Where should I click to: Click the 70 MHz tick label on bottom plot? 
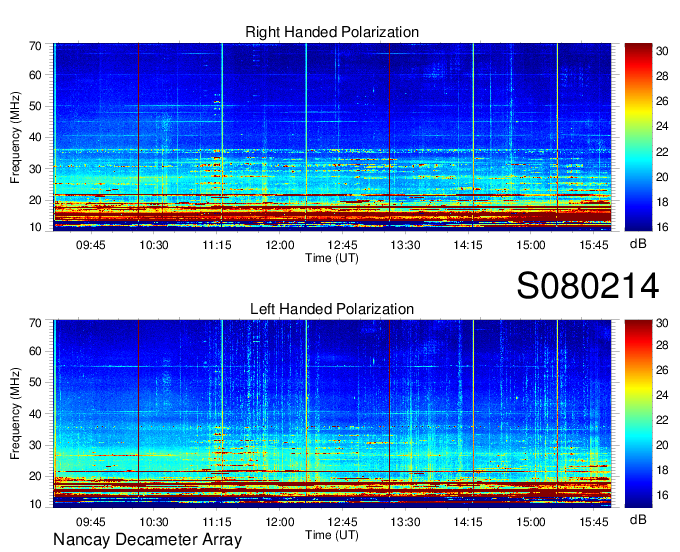(35, 323)
